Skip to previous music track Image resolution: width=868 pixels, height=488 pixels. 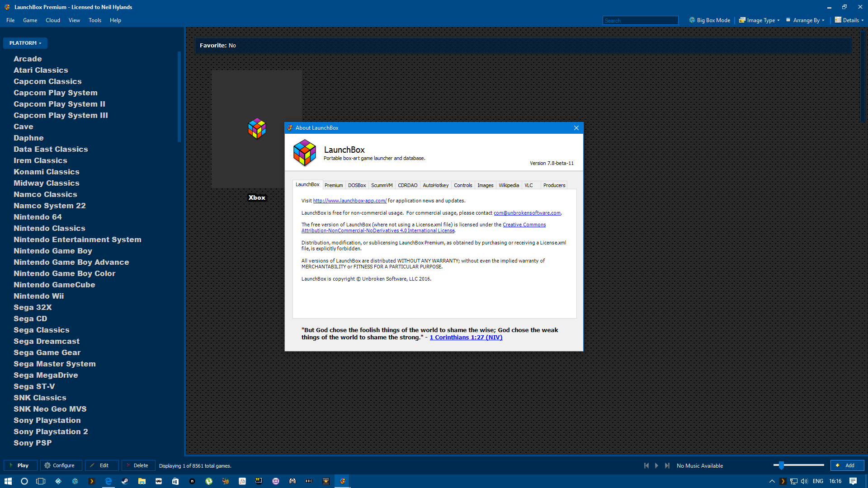646,465
